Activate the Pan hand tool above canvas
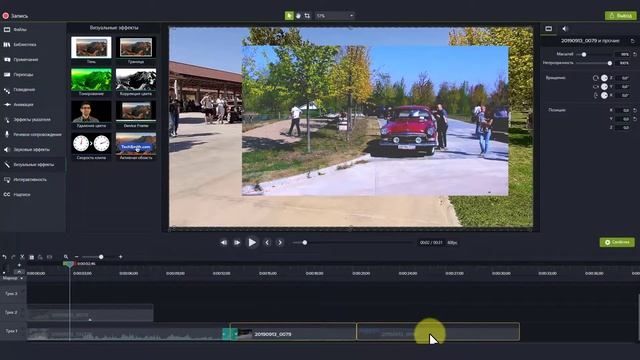The height and width of the screenshot is (360, 640). click(x=298, y=16)
